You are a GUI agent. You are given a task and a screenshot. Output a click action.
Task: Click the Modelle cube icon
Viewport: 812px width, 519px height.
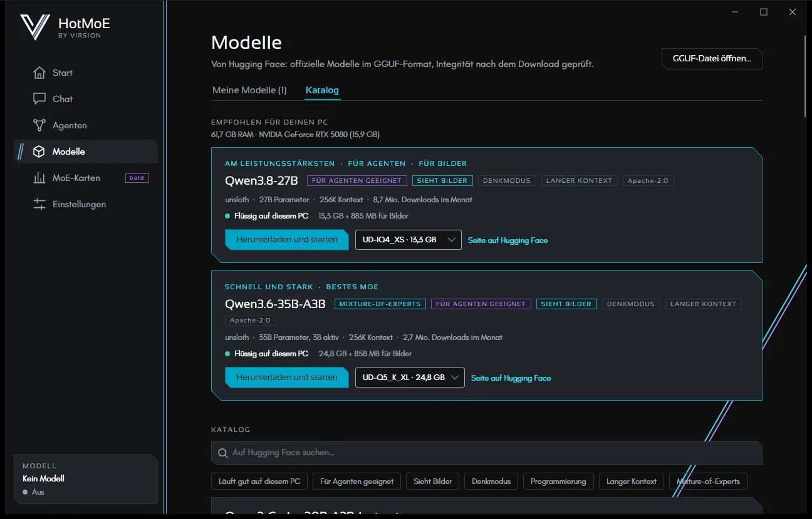point(39,152)
